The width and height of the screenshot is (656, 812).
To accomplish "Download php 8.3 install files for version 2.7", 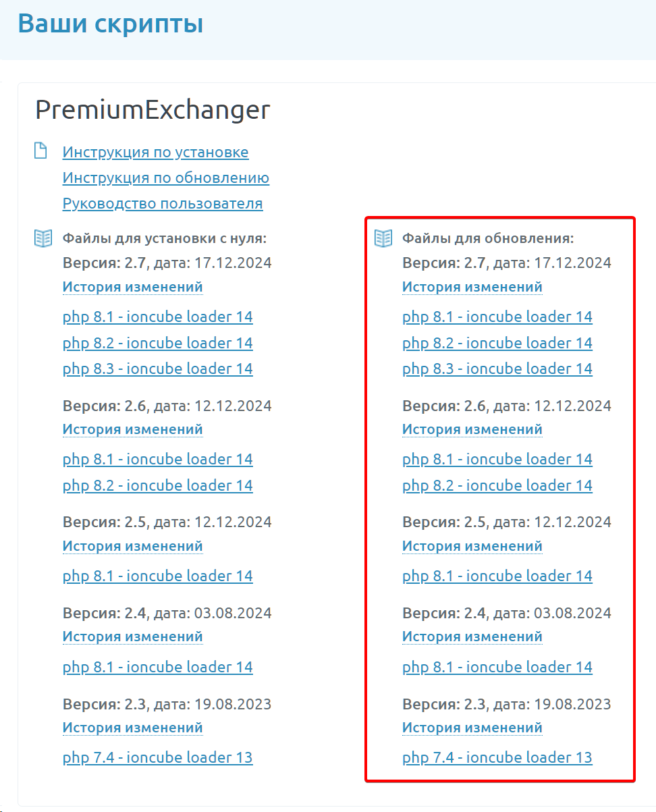I will click(x=157, y=369).
